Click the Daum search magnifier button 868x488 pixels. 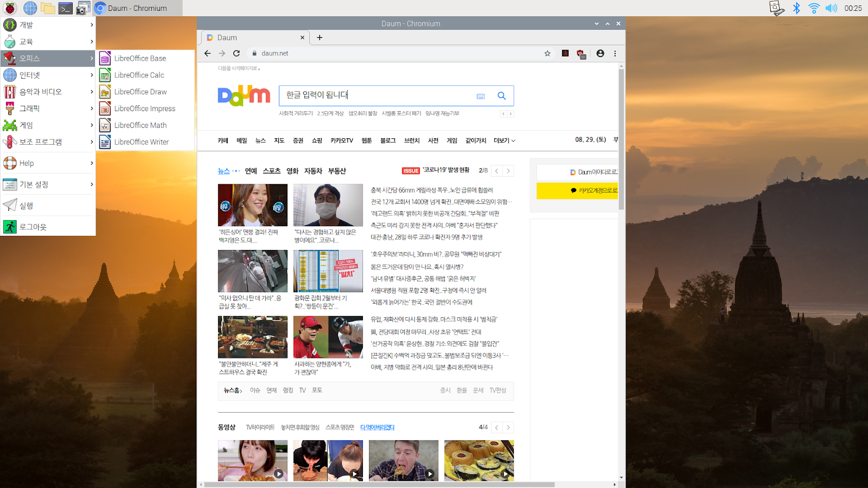point(502,95)
